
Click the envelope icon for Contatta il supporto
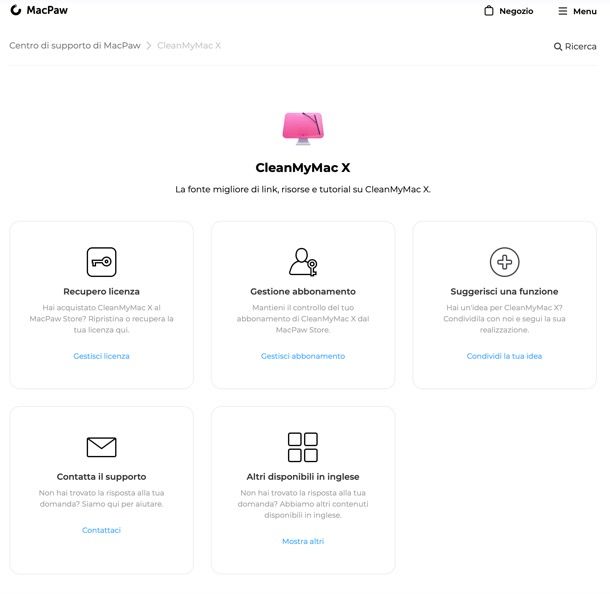coord(102,447)
